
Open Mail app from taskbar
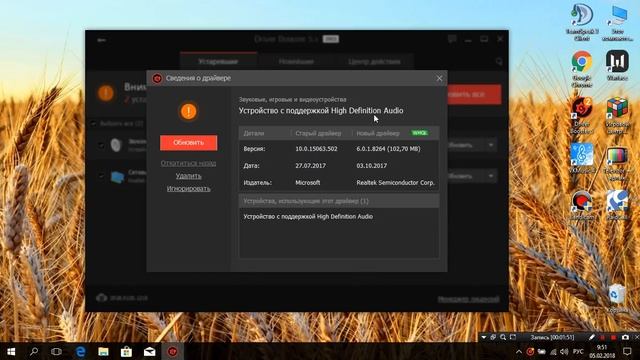pos(149,351)
